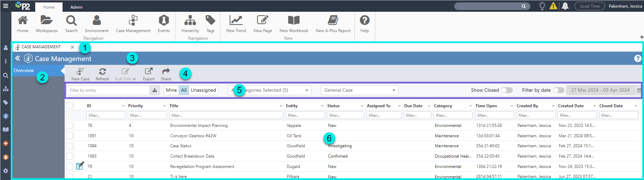Select the Overview side tab
644x180 pixels.
tap(24, 71)
